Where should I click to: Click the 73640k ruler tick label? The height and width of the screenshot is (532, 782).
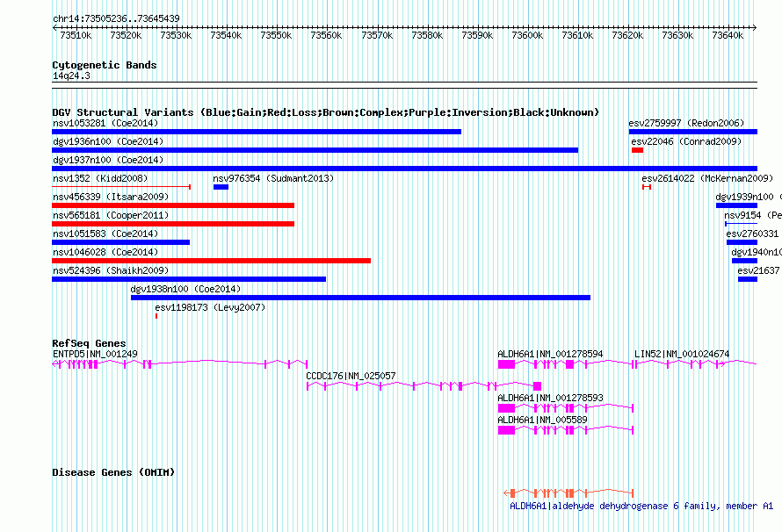click(728, 35)
